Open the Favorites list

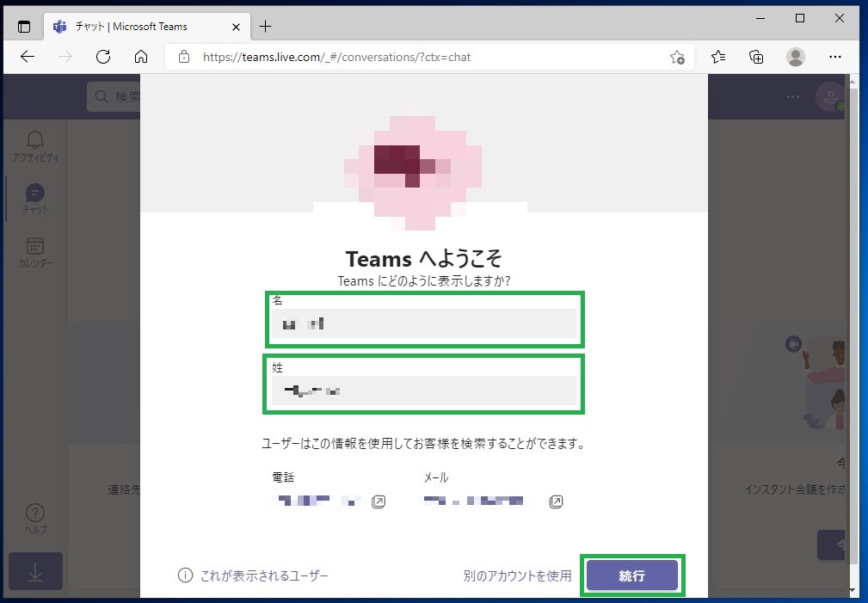point(718,57)
